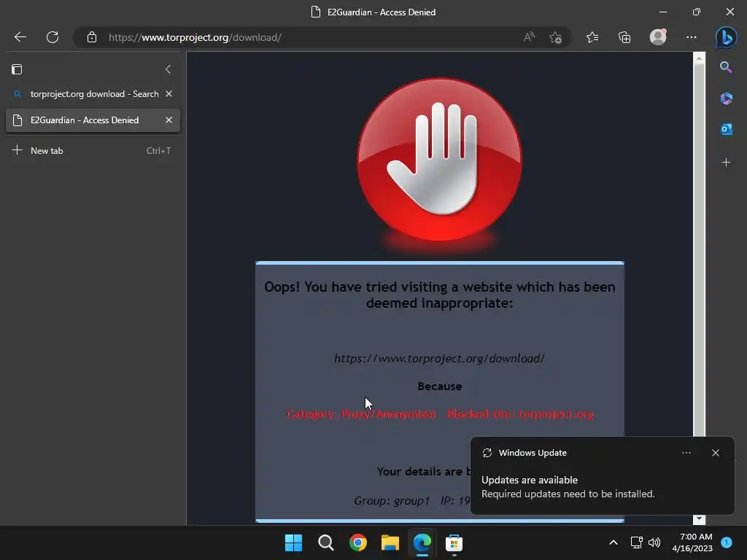The image size is (747, 560).
Task: Click the 'Group: group1' text
Action: click(392, 500)
